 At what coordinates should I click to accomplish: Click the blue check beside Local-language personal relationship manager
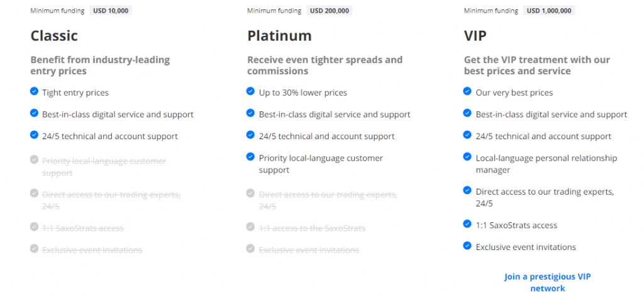point(467,157)
